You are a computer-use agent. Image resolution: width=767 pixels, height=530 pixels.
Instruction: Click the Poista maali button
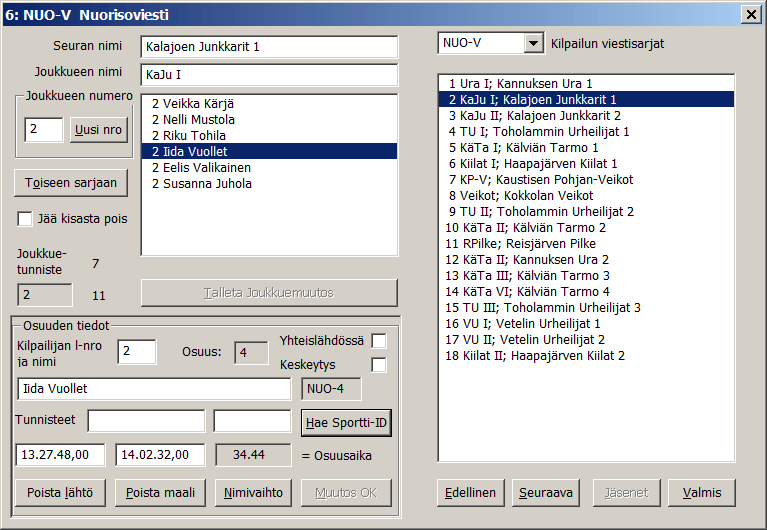[x=160, y=492]
